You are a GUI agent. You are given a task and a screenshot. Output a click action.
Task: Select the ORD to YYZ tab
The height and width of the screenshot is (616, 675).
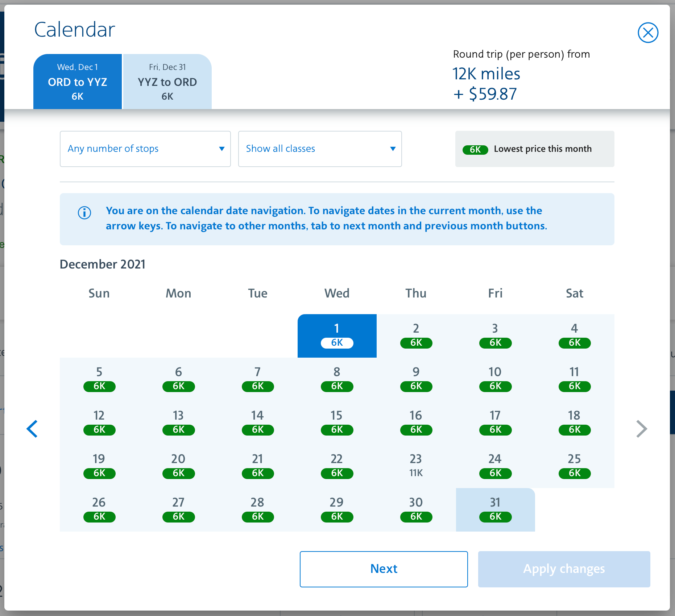tap(78, 82)
